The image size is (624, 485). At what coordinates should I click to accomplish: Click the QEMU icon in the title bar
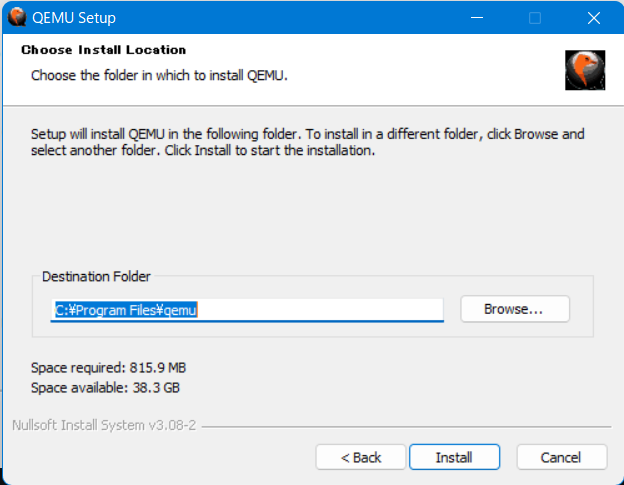(x=17, y=18)
